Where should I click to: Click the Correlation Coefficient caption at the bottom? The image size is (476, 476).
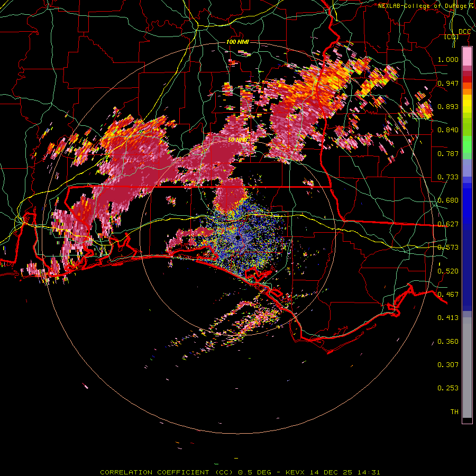pyautogui.click(x=240, y=472)
